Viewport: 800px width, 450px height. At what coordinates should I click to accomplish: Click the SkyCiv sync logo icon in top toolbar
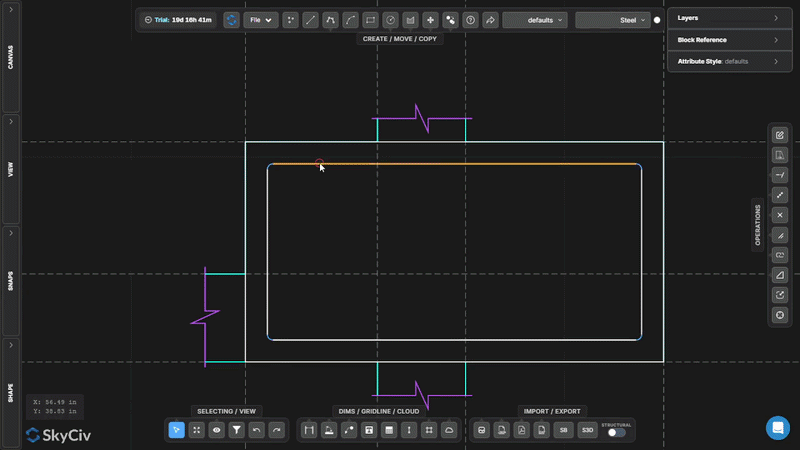232,20
